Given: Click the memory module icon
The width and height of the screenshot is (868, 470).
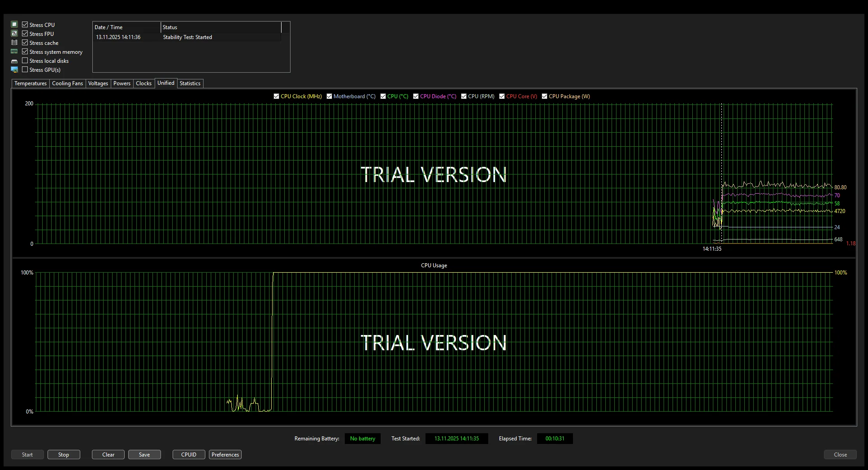Looking at the screenshot, I should (x=14, y=52).
